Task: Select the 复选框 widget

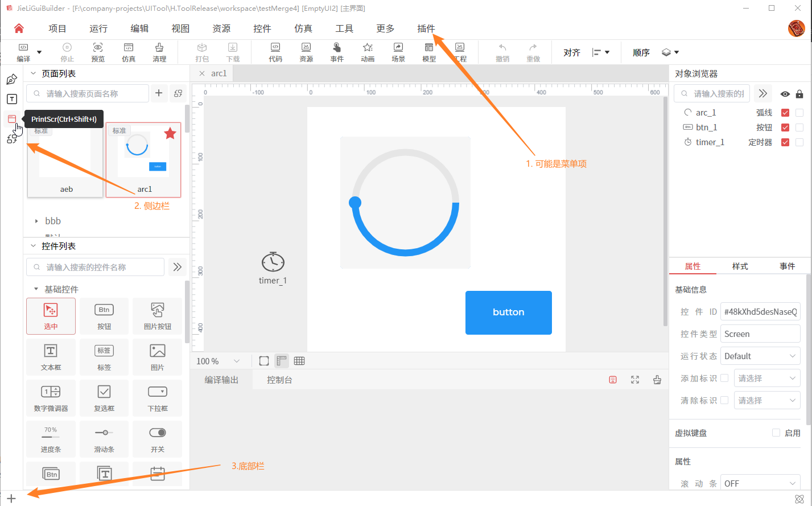Action: click(x=104, y=398)
